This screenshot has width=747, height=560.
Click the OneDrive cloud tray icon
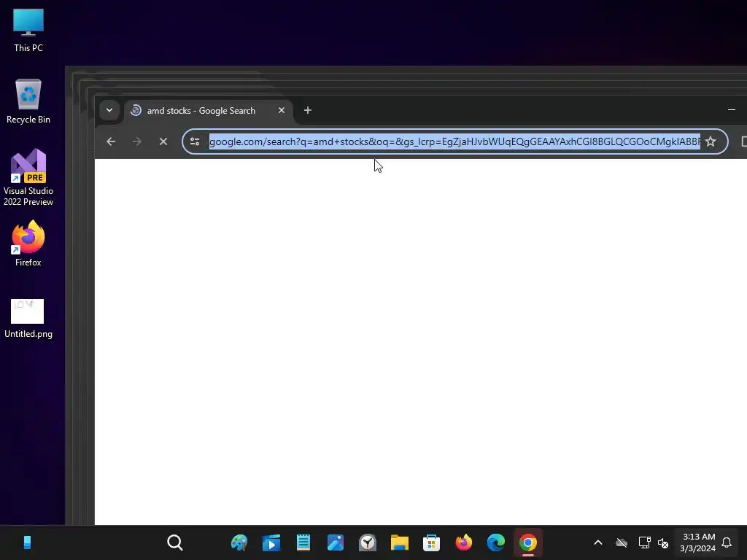point(622,542)
